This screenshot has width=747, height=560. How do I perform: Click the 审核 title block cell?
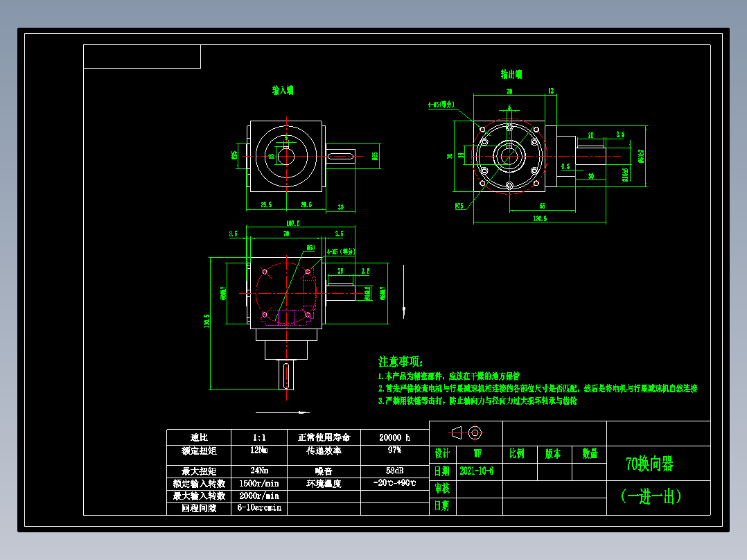[442, 489]
